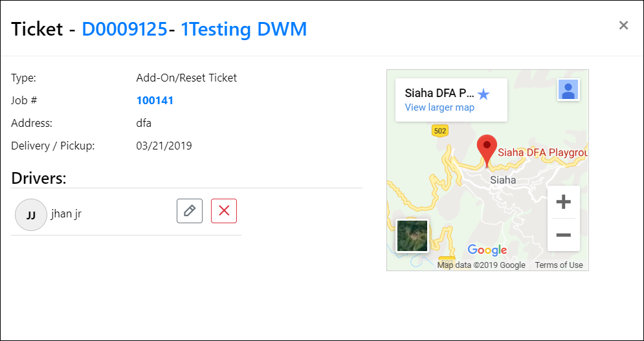Click the driver name jhan jr
The image size is (644, 341).
click(66, 214)
